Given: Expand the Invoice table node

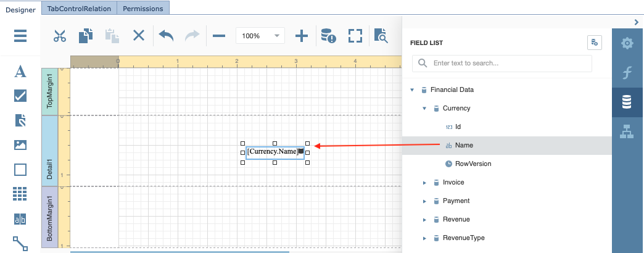Looking at the screenshot, I should [x=424, y=183].
